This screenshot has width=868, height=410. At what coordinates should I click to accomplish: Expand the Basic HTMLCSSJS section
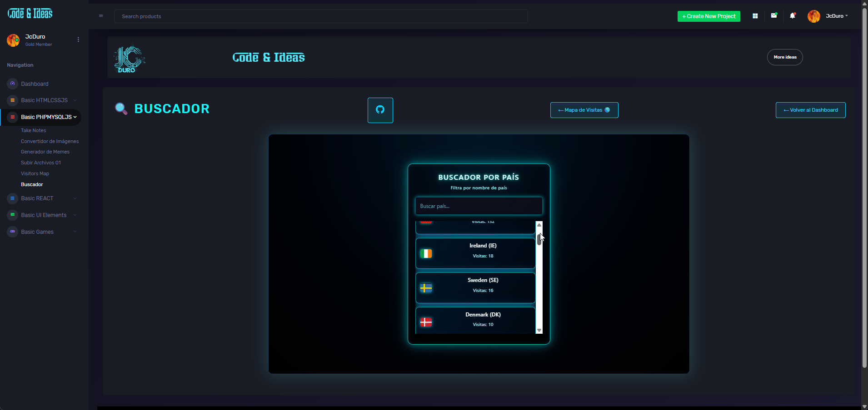tap(44, 100)
